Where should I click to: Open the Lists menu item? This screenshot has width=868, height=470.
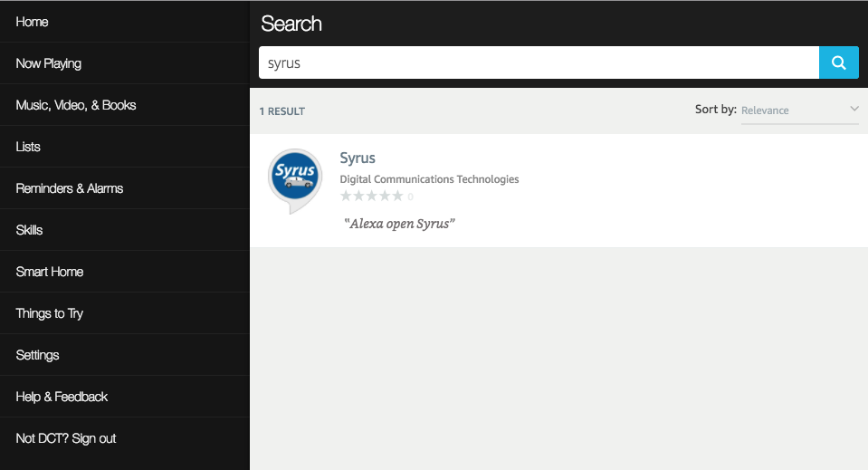(28, 147)
